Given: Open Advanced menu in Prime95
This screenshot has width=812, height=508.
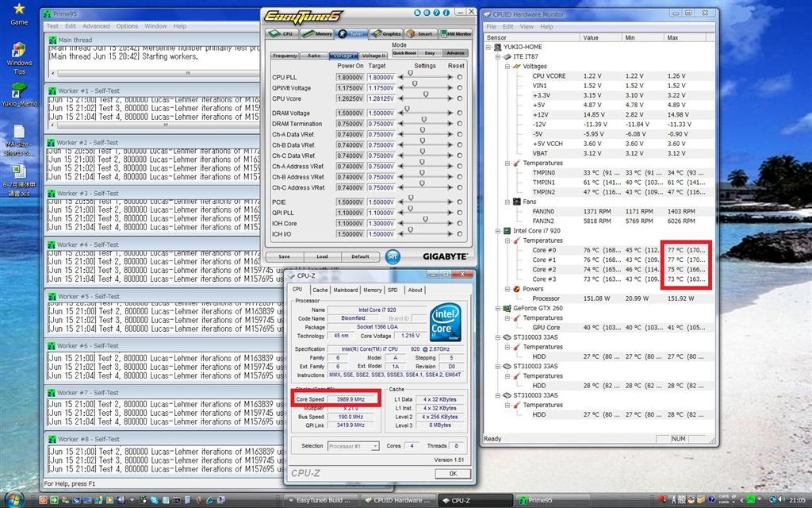Looking at the screenshot, I should (x=96, y=26).
